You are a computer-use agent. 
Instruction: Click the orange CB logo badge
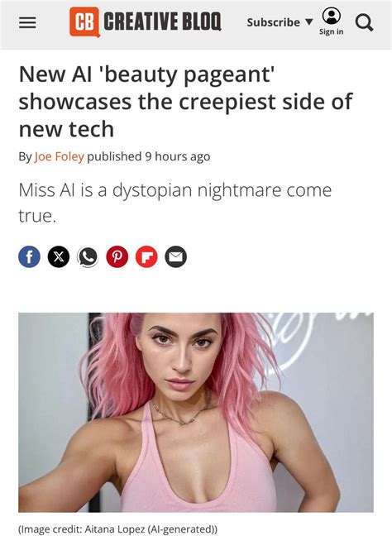point(84,22)
